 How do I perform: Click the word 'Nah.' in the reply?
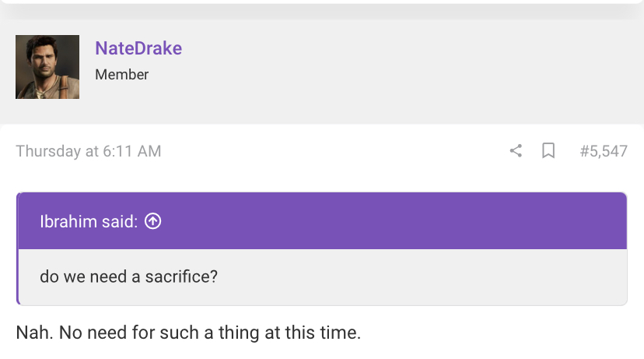(x=34, y=333)
